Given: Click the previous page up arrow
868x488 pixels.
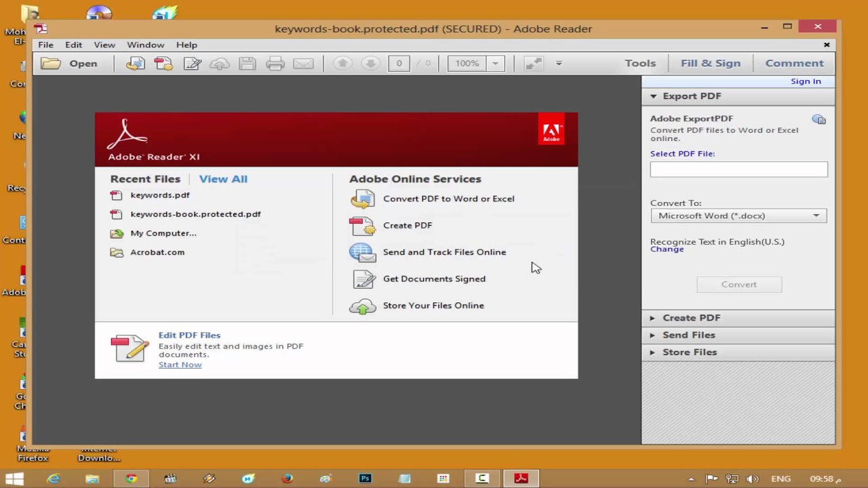Looking at the screenshot, I should pyautogui.click(x=342, y=63).
